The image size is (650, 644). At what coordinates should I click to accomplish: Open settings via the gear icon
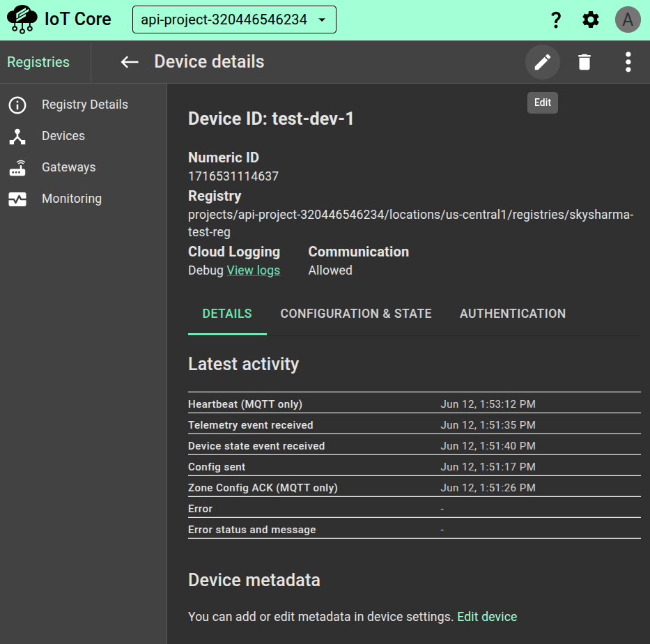[591, 20]
